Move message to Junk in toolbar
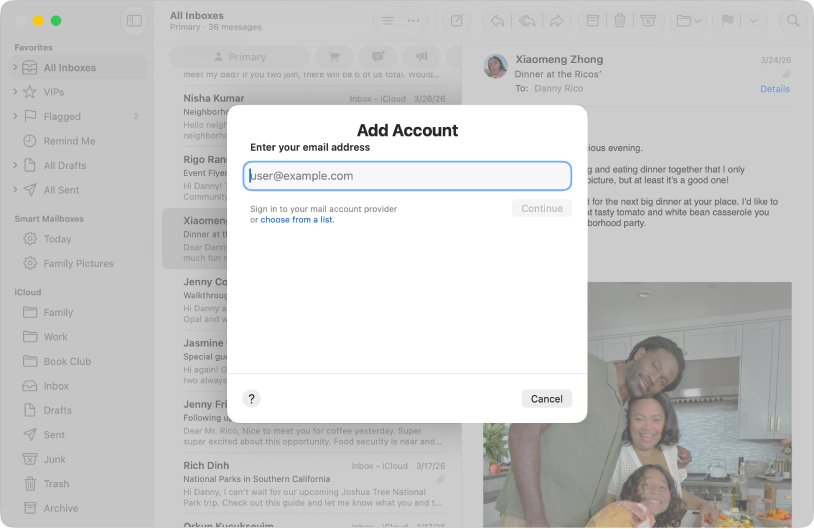The image size is (814, 529). coord(648,21)
